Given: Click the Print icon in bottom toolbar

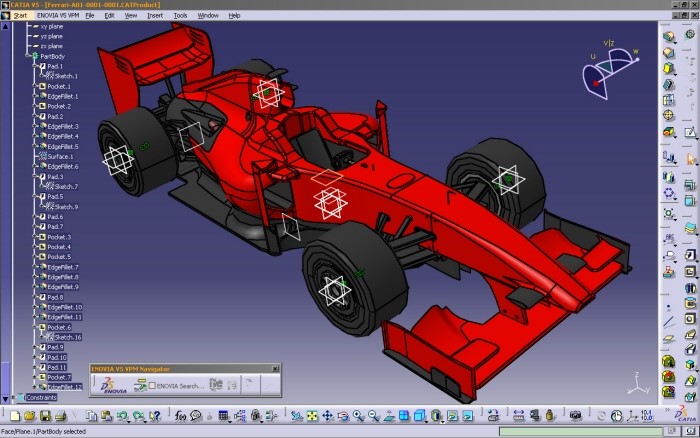Looking at the screenshot, I should coord(61,415).
